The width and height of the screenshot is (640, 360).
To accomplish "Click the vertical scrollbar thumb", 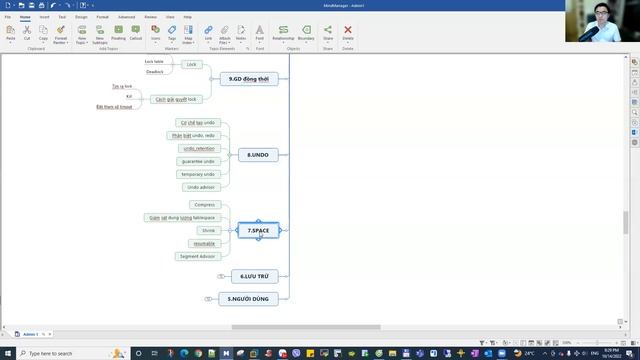I will tap(625, 222).
